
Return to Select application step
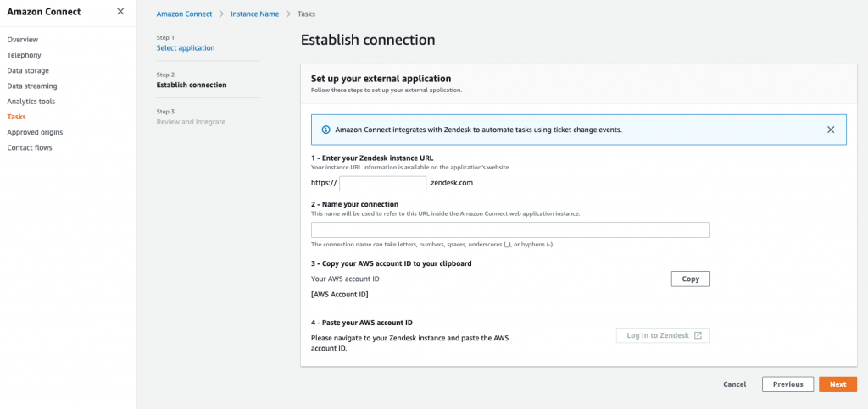pyautogui.click(x=186, y=48)
